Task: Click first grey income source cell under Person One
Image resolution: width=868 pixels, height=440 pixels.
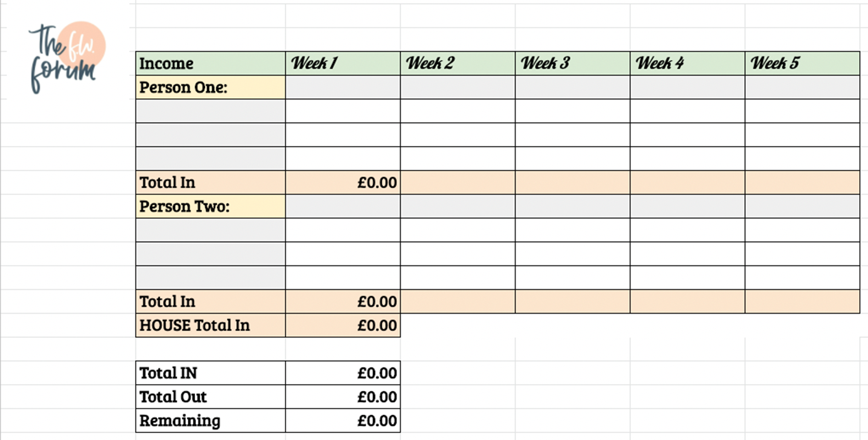Action: [x=210, y=111]
